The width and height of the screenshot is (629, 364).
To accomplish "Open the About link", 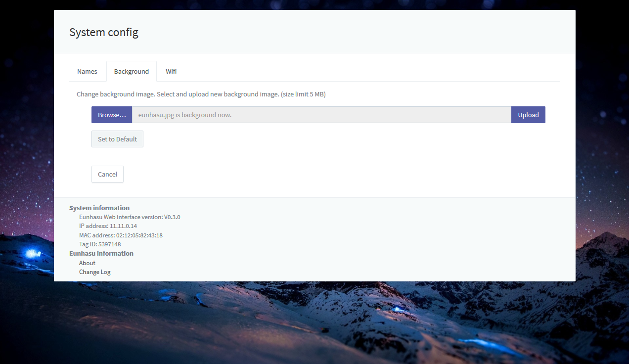I will click(87, 263).
